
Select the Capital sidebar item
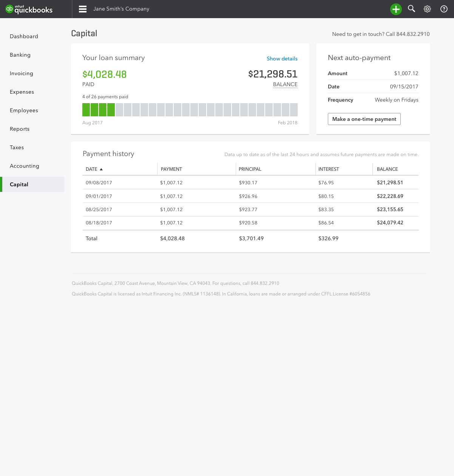32,184
